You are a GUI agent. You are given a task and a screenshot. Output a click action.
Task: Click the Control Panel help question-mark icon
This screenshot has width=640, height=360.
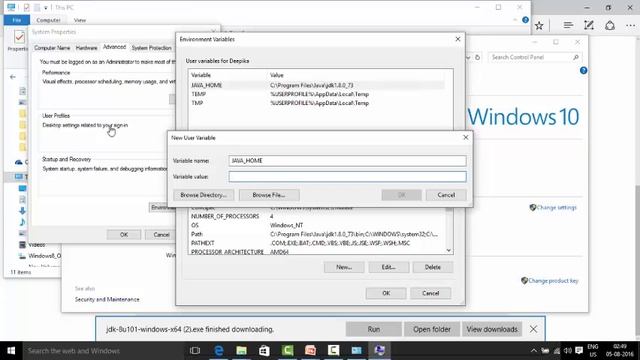click(583, 71)
